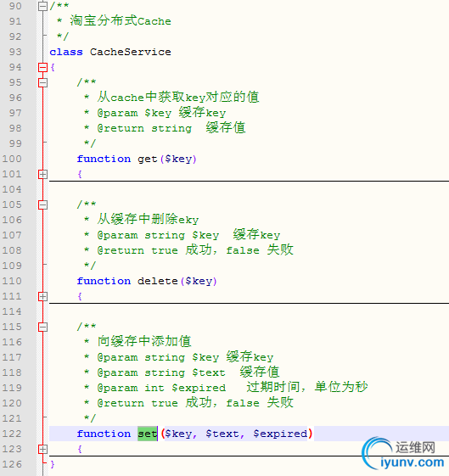Click the opening brace on line 111
This screenshot has width=449, height=476.
coord(80,297)
